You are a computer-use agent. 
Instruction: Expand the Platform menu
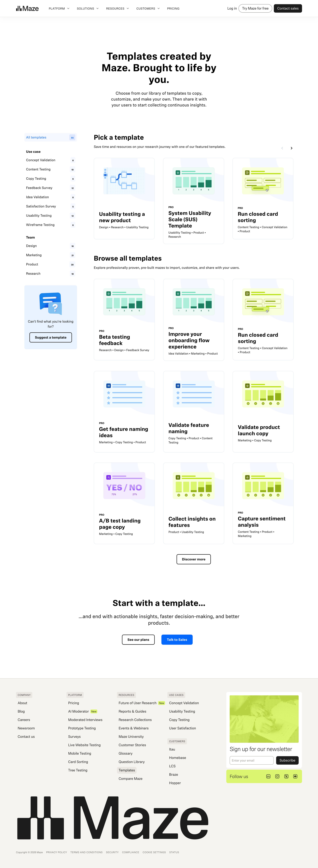click(x=59, y=8)
